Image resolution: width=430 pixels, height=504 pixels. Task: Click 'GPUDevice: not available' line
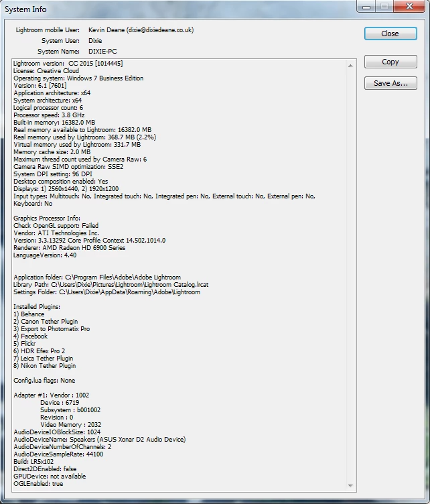[50, 477]
